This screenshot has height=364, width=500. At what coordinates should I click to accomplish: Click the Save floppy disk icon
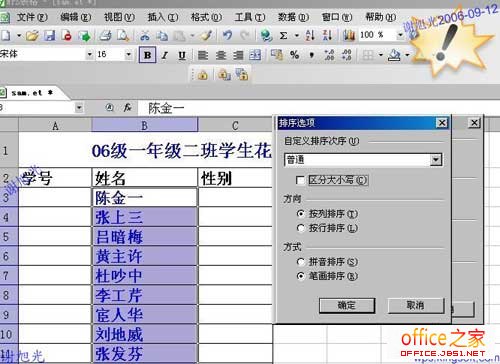pos(50,35)
